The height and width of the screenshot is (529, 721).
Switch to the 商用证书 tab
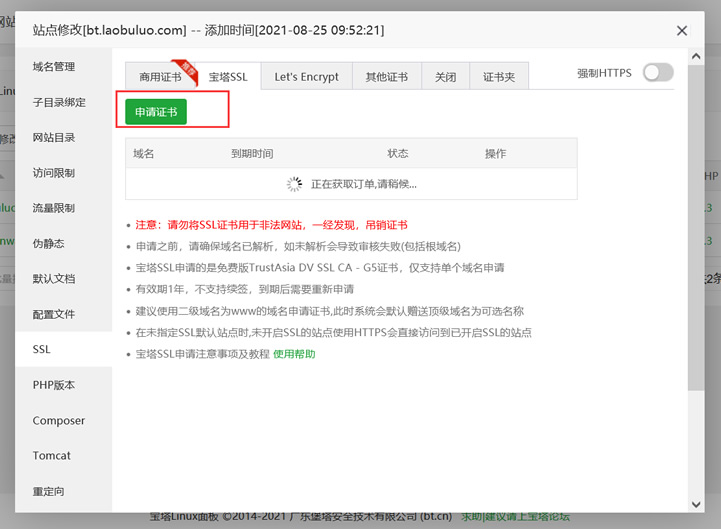pos(160,77)
